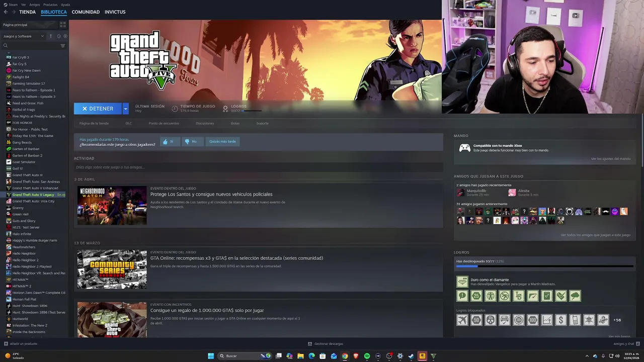
Task: Go to the COMUNIDAD tab
Action: (x=86, y=12)
